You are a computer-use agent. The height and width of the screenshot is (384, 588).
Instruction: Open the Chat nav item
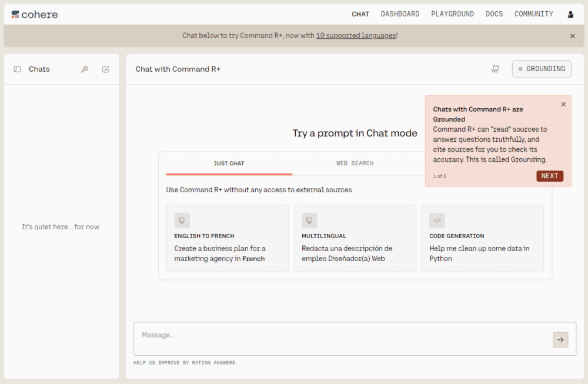tap(360, 14)
